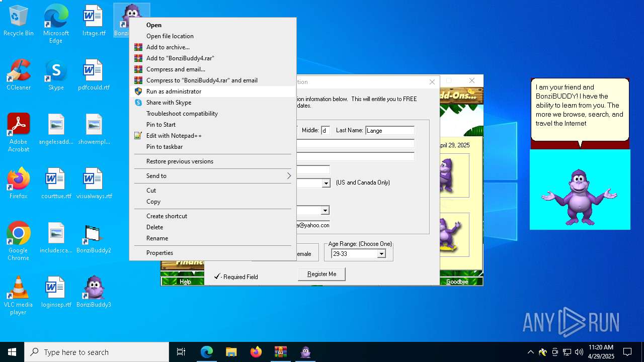Click the Middle initial input field
This screenshot has width=644, height=362.
point(325,131)
